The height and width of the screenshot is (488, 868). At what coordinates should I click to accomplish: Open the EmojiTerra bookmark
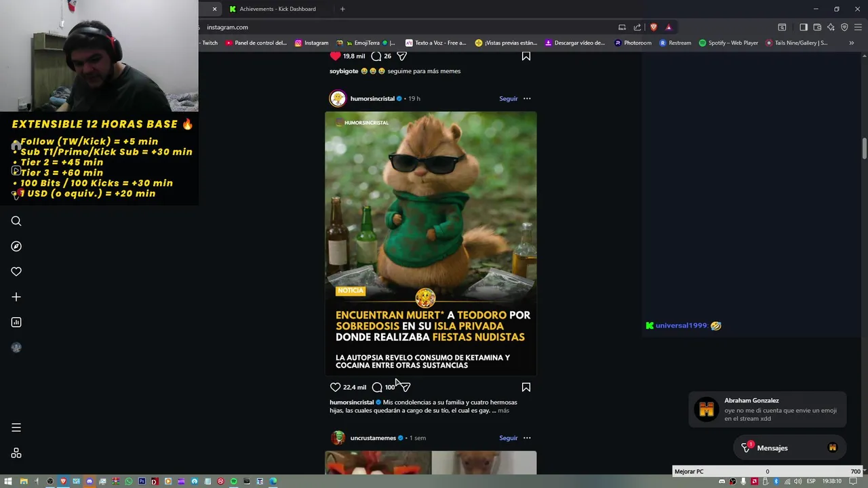(366, 43)
